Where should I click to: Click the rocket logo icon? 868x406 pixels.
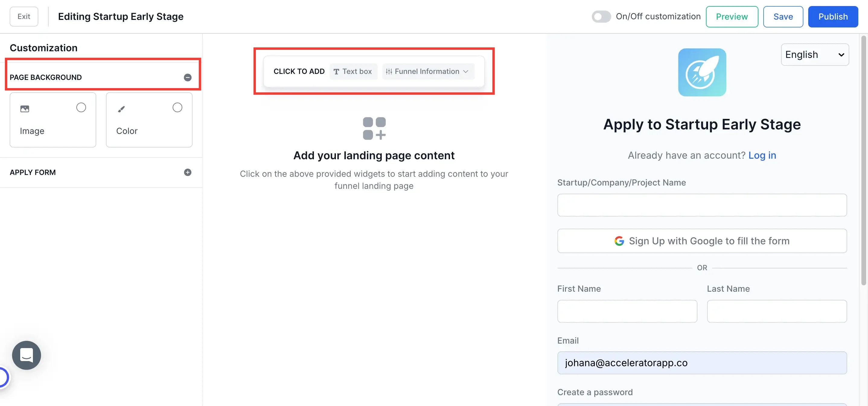point(702,72)
